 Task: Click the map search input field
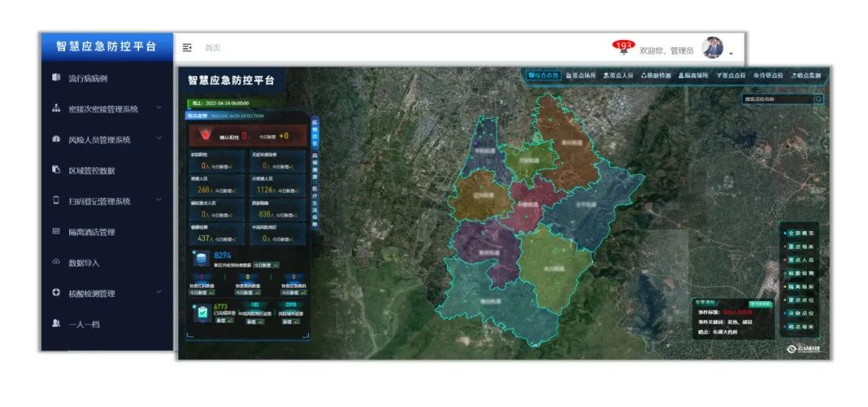tap(777, 100)
